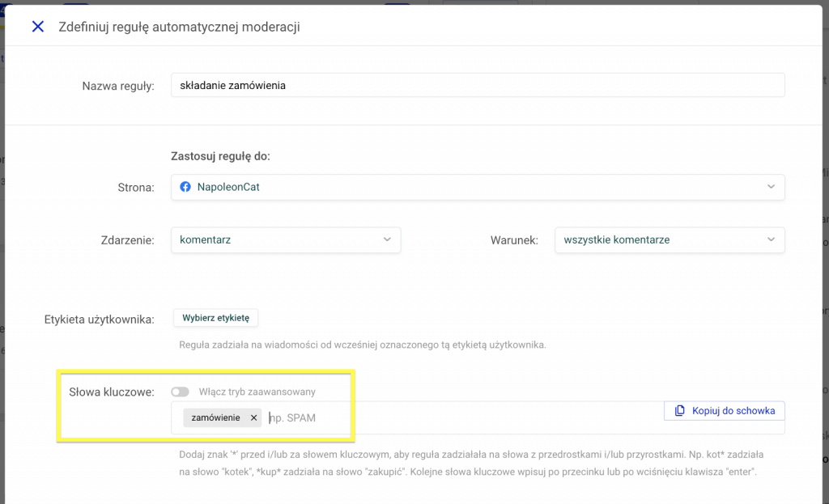This screenshot has height=504, width=829.
Task: Click the Wybierz etykietę button
Action: tap(215, 318)
